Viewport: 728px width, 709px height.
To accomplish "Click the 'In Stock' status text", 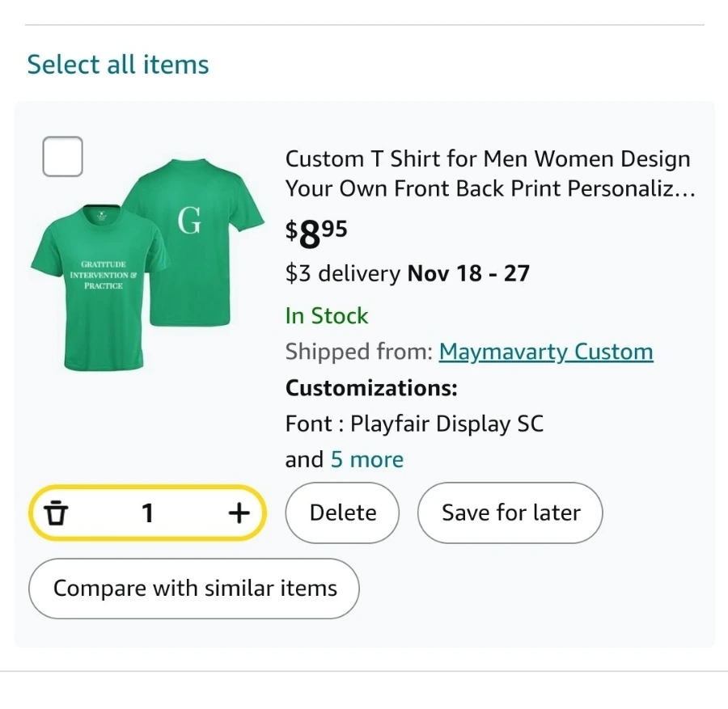I will (327, 315).
